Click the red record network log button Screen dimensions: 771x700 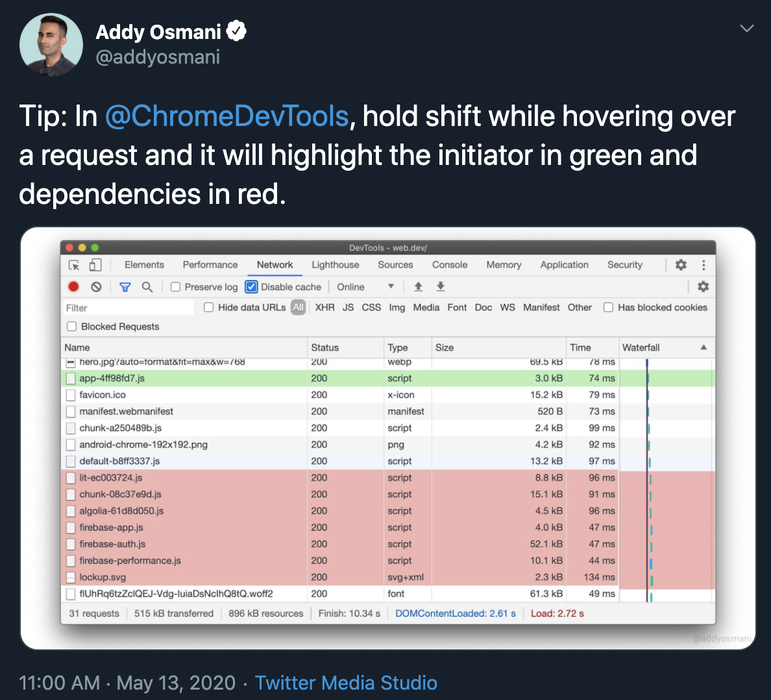coord(74,287)
